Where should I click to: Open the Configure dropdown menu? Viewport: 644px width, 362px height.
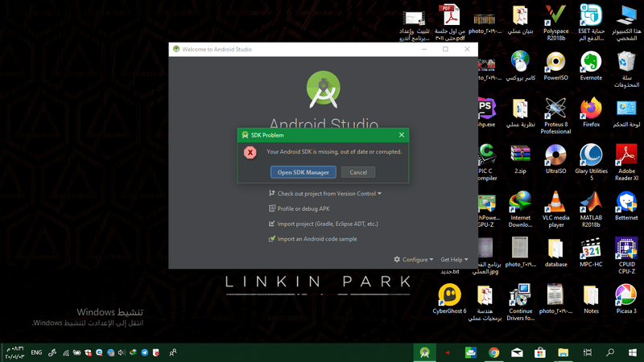pyautogui.click(x=414, y=259)
